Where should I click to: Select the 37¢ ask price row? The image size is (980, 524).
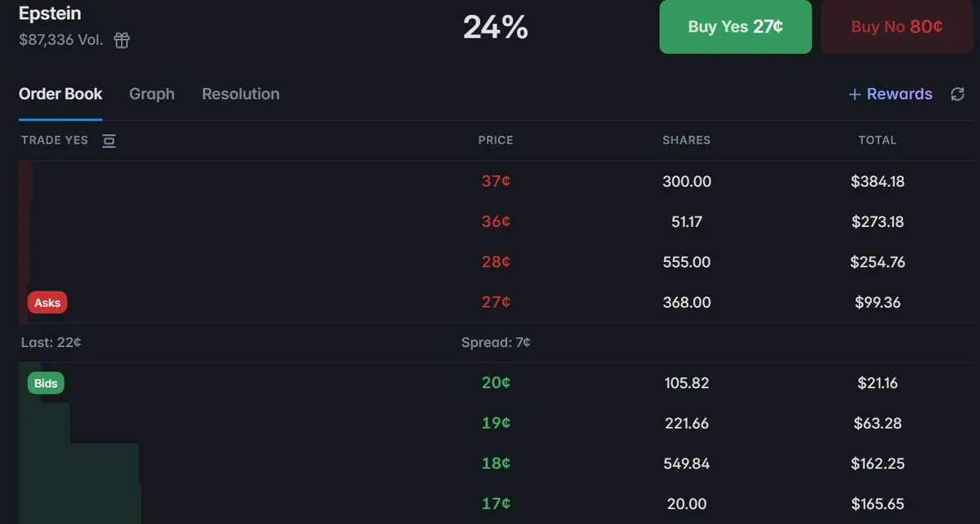point(496,181)
